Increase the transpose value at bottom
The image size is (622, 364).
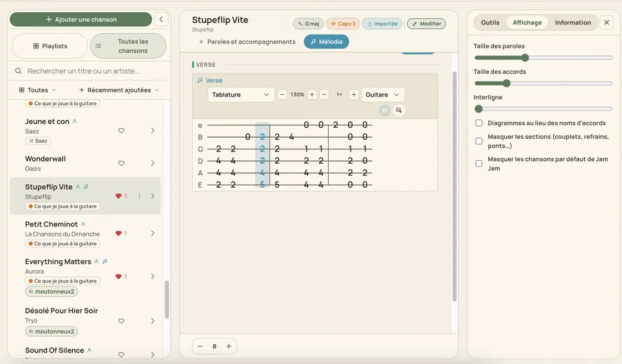229,346
